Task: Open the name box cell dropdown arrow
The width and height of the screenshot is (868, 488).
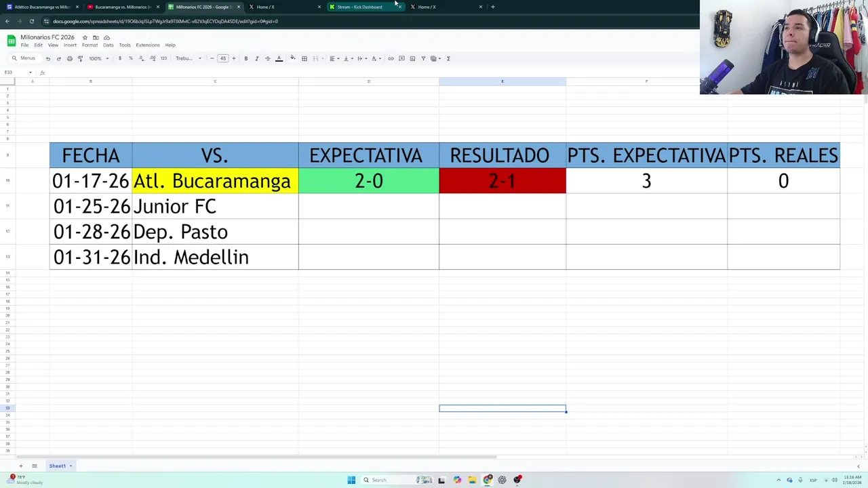Action: (30, 73)
